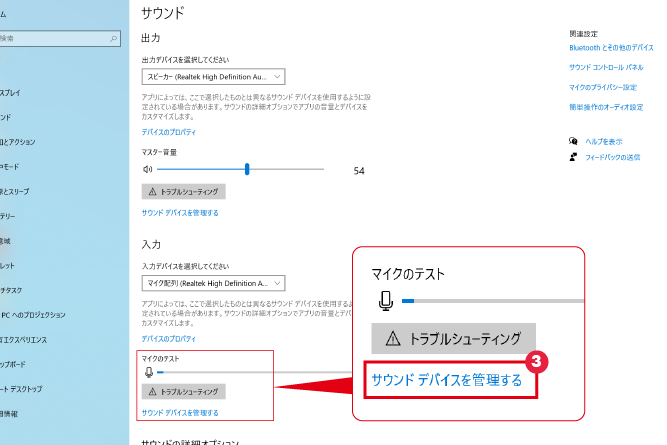Click the large microphone icon in the enlarged callout
The height and width of the screenshot is (445, 667).
tap(386, 300)
